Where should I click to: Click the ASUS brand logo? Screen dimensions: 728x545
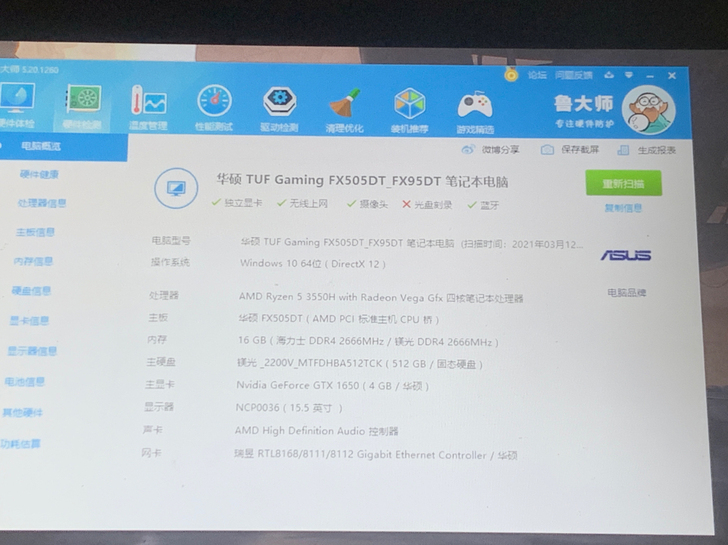pos(626,255)
